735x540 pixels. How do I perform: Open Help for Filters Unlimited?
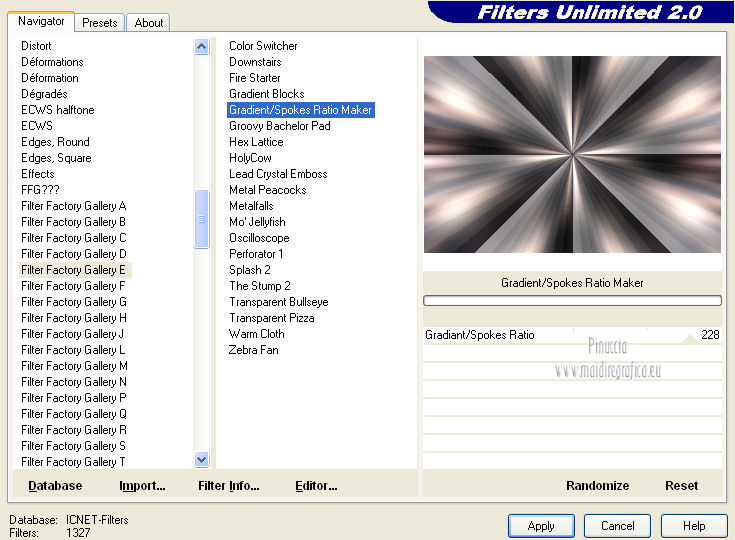(694, 526)
